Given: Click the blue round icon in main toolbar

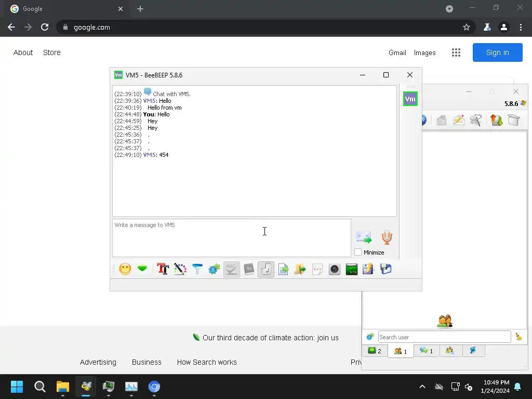Looking at the screenshot, I should 424,120.
